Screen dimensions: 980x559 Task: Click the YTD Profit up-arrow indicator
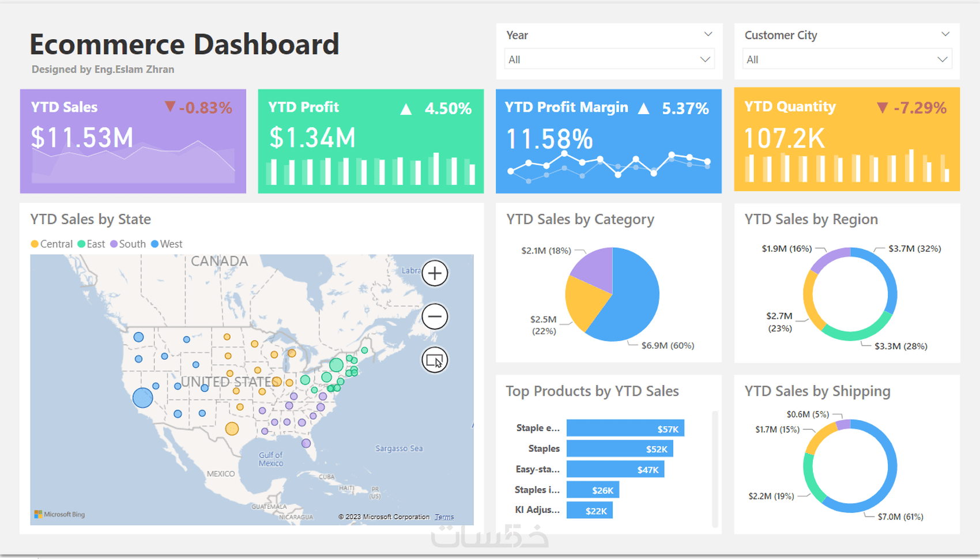pyautogui.click(x=406, y=109)
